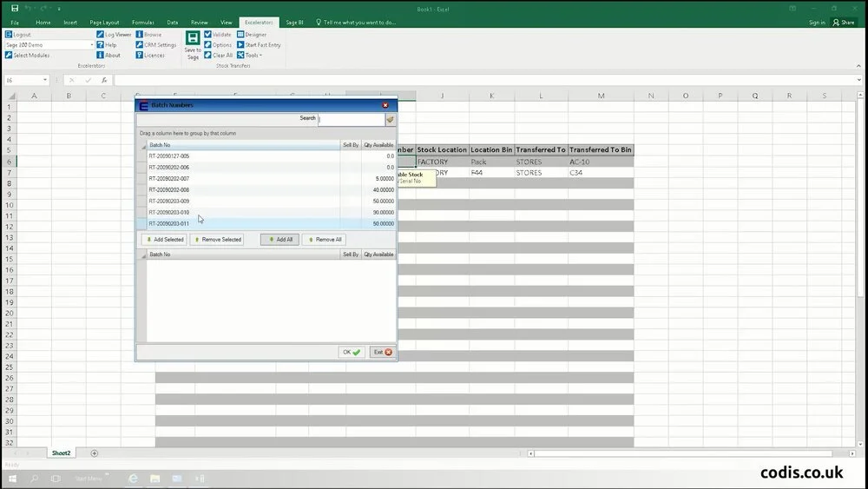The width and height of the screenshot is (868, 489).
Task: Add a new sheet with plus icon
Action: point(94,453)
